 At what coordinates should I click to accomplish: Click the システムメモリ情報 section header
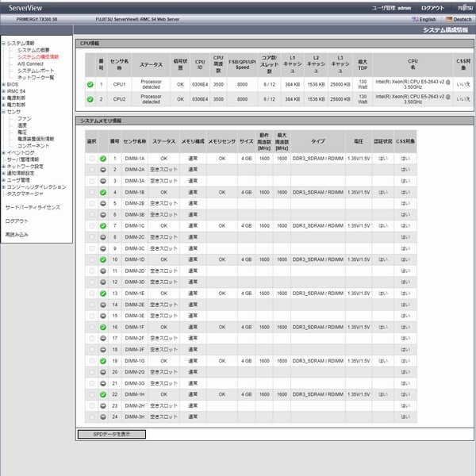pos(274,121)
